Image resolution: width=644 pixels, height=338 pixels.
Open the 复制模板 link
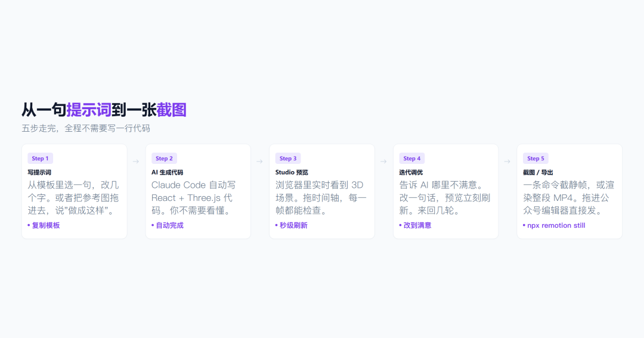(44, 225)
